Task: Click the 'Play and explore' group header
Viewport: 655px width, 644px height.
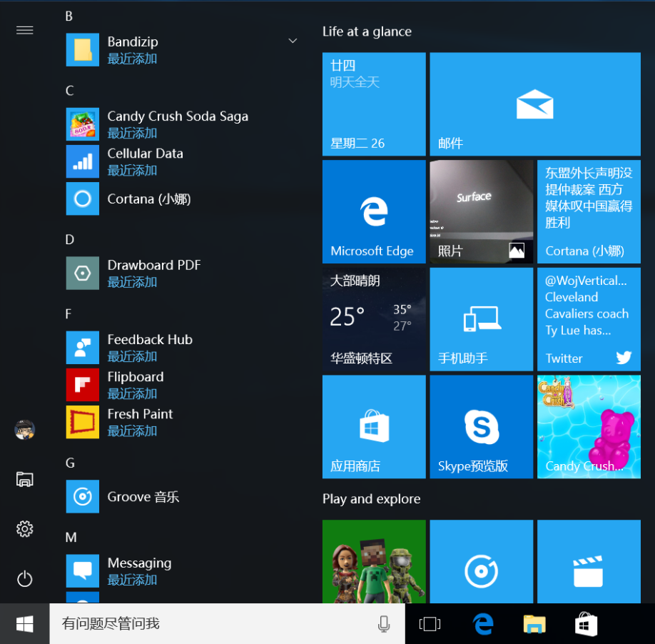Action: (x=371, y=499)
